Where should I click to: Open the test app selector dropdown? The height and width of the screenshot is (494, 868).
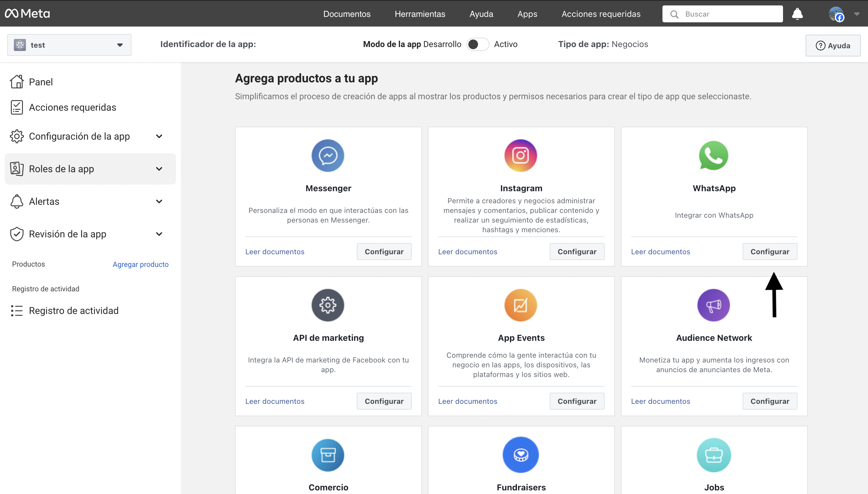pyautogui.click(x=69, y=45)
